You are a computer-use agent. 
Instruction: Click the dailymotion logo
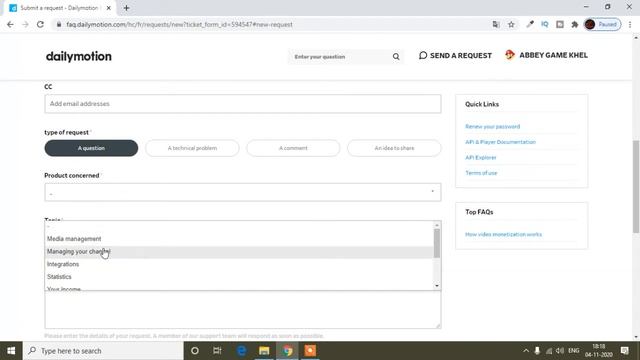pyautogui.click(x=78, y=56)
